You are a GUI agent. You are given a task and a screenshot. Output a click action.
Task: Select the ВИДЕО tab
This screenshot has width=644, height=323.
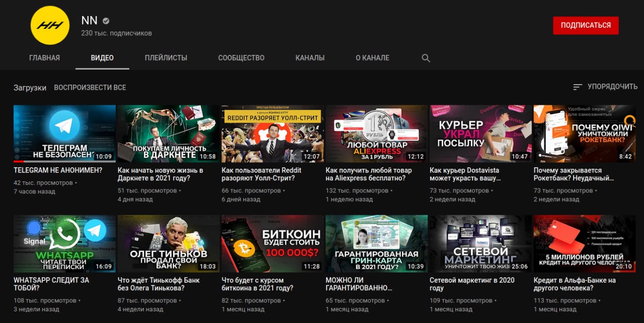[102, 58]
